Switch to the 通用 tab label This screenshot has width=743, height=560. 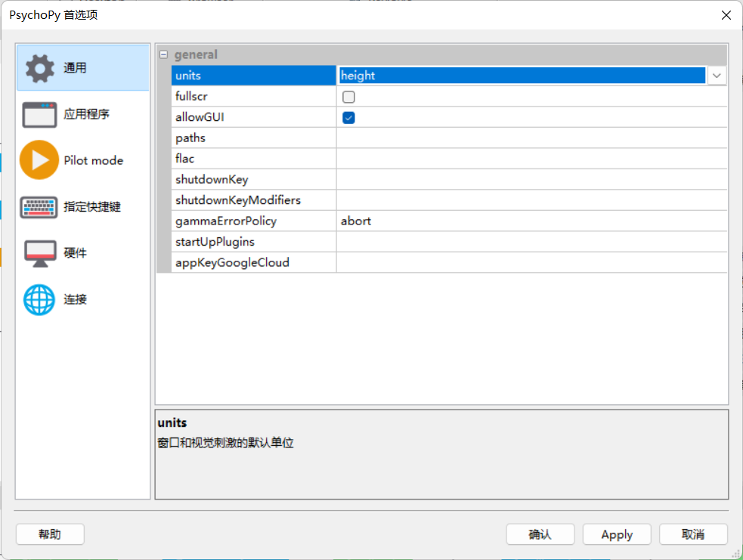(75, 68)
